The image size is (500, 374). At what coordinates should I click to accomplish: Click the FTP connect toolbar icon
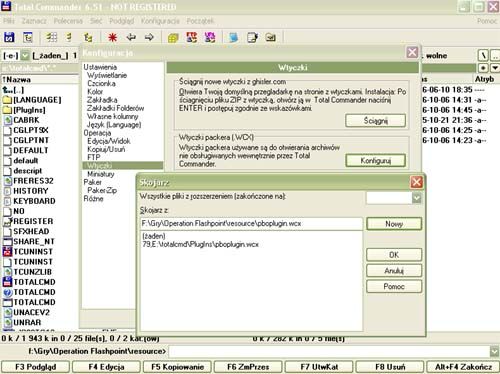191,37
